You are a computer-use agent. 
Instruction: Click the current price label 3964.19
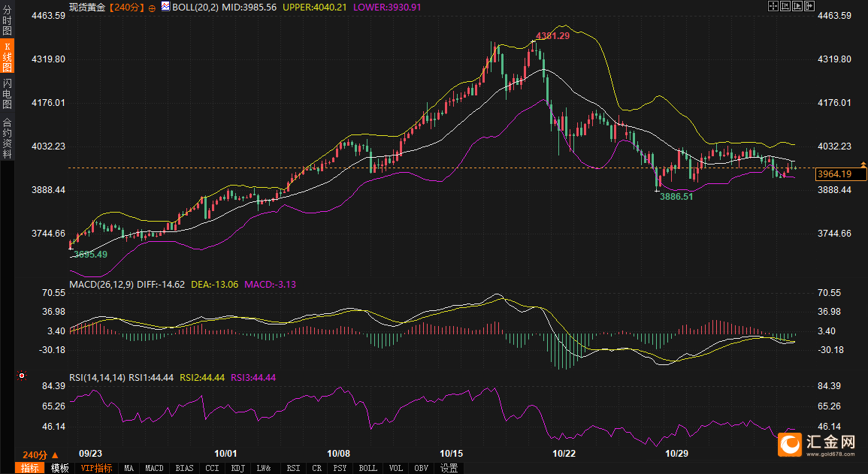(840, 174)
